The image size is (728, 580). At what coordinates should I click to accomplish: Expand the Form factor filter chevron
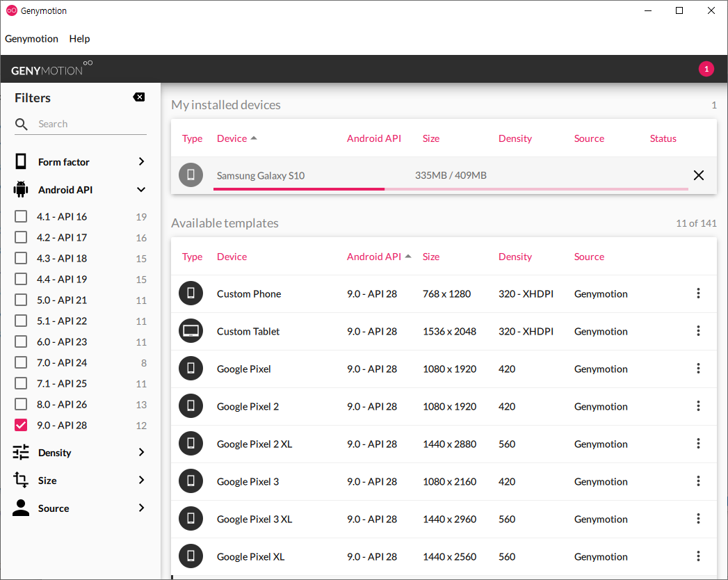pyautogui.click(x=142, y=161)
